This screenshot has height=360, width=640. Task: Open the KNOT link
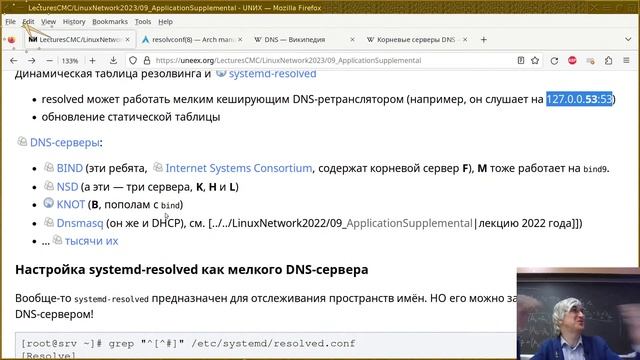tap(71, 204)
